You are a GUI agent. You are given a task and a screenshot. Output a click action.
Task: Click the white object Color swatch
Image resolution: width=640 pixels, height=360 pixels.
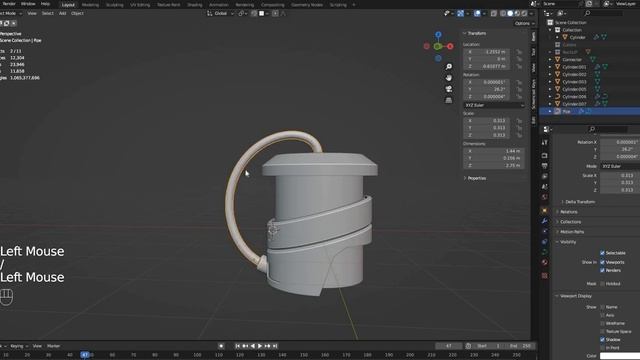click(x=620, y=356)
